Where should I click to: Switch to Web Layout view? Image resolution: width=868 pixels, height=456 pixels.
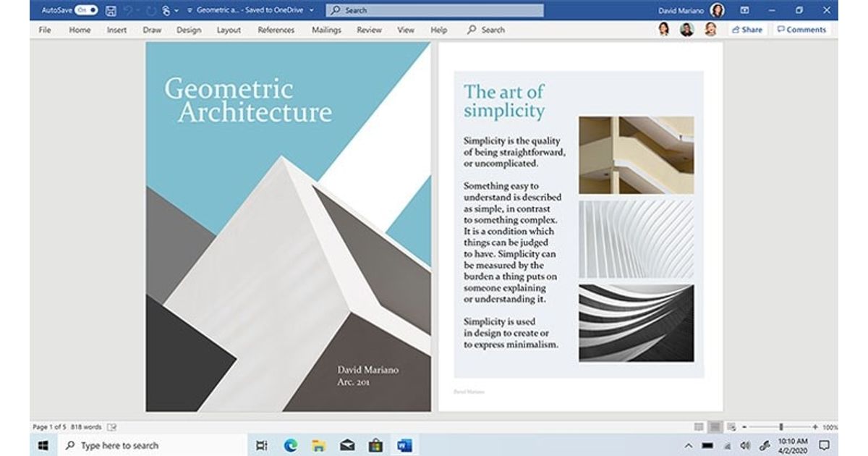[731, 427]
